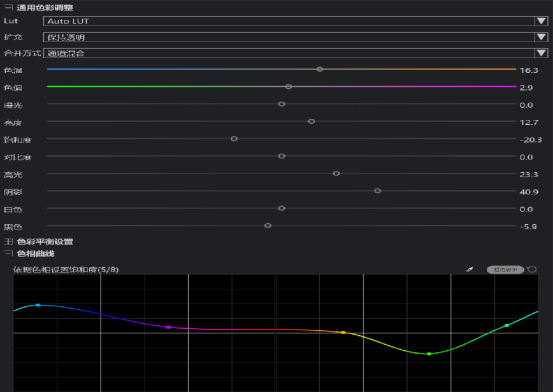Open the 扩充 dropdown showing 保持透明
553x392 pixels.
(296, 37)
